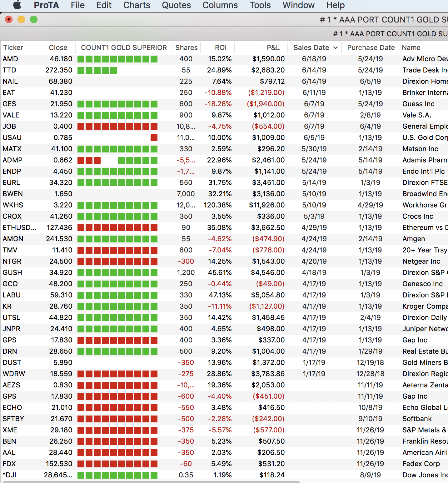Open the Tools menu

260,5
